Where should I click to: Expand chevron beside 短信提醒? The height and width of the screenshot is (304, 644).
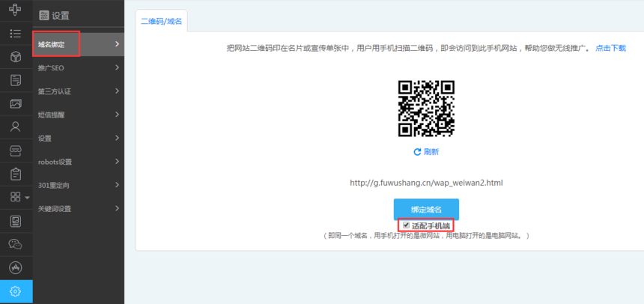pyautogui.click(x=118, y=115)
